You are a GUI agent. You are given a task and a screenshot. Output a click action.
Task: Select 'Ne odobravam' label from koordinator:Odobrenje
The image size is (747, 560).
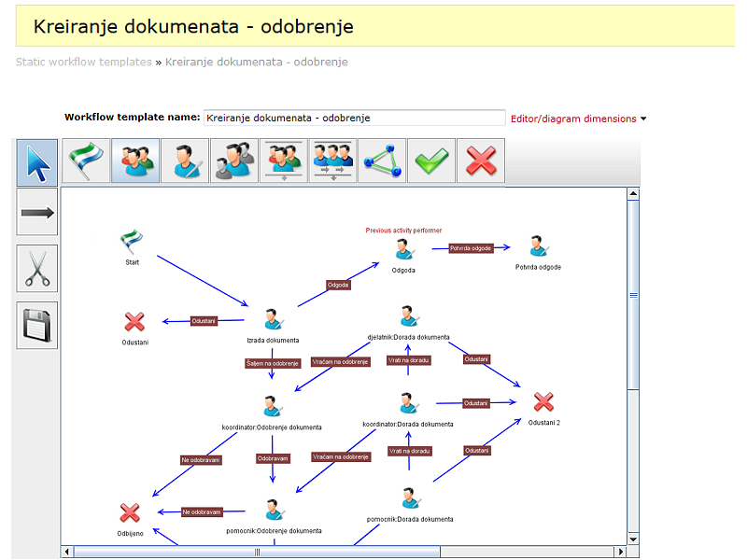point(201,460)
